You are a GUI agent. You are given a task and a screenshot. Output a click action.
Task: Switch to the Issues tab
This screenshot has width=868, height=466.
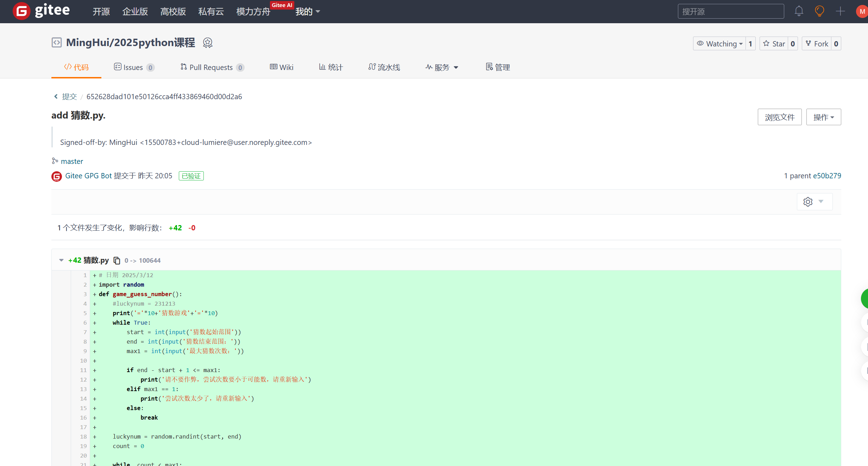(134, 67)
